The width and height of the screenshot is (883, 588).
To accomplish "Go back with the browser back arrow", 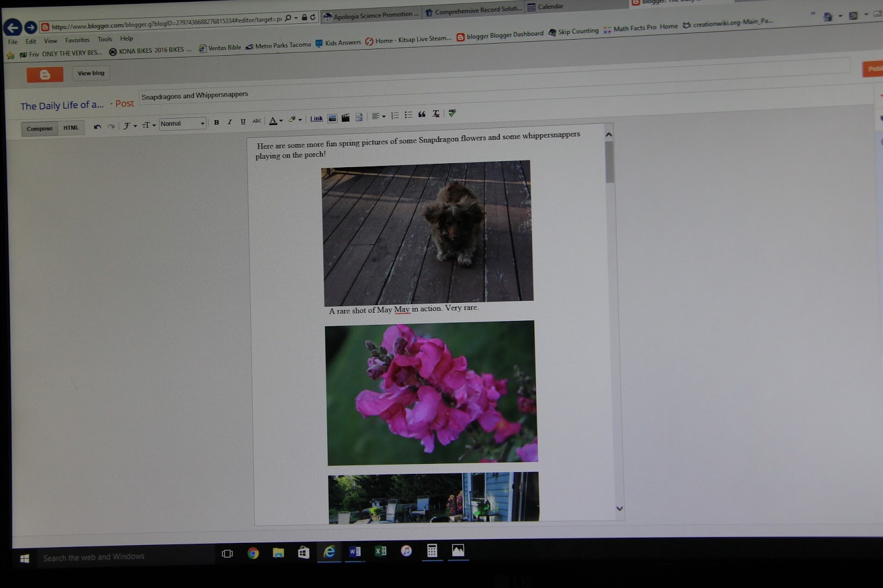I will pos(12,27).
